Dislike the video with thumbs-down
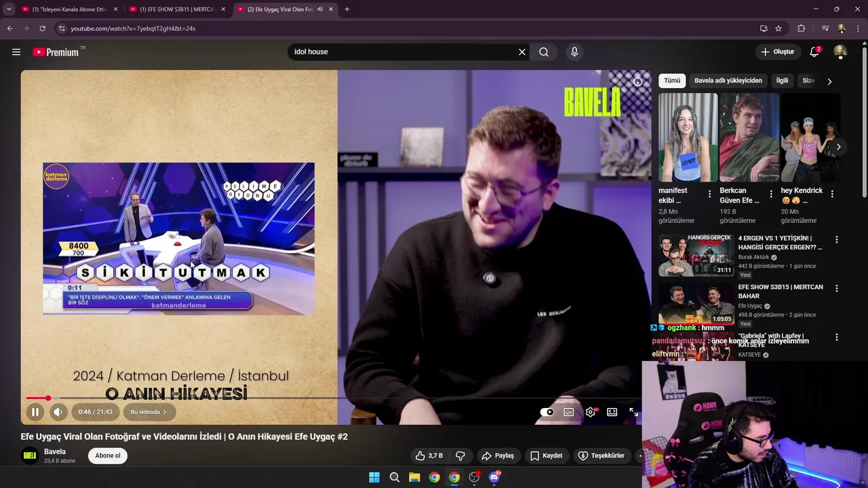868x488 pixels. (460, 455)
